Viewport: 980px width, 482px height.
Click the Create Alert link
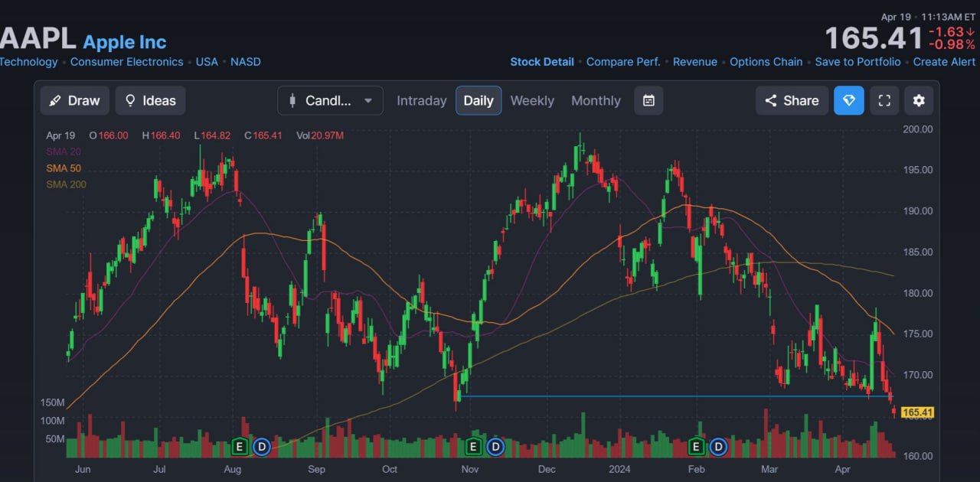point(945,62)
